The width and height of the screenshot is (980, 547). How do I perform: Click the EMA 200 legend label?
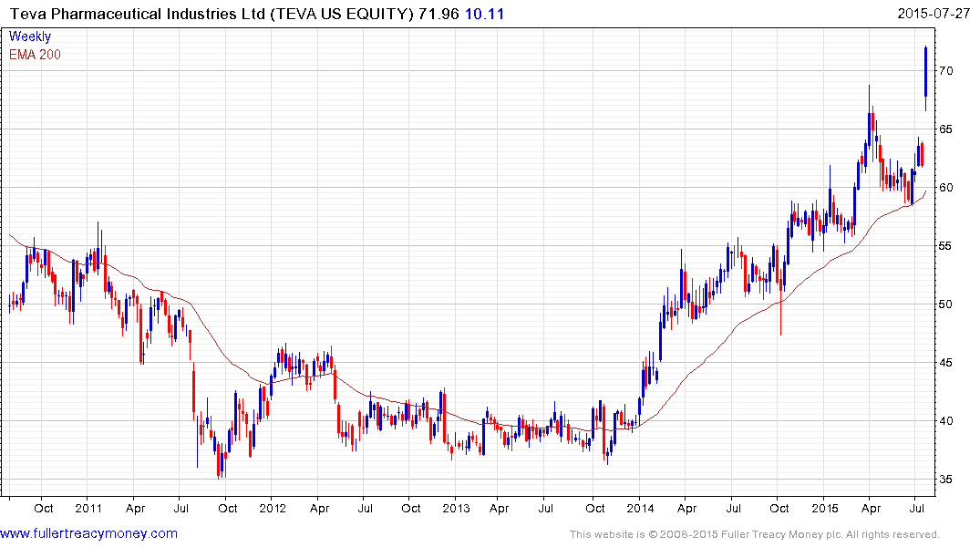35,55
